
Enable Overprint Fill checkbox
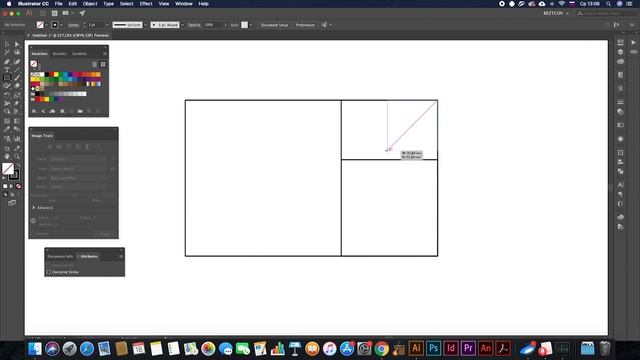tap(49, 265)
